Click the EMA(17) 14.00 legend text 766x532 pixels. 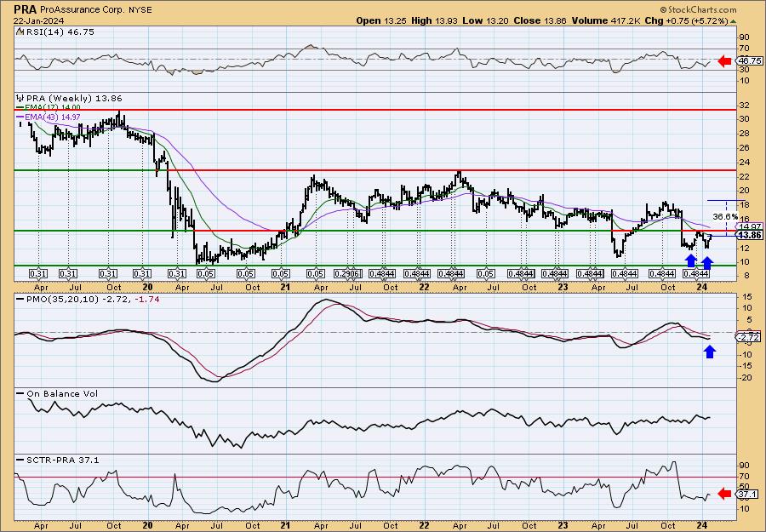pyautogui.click(x=52, y=107)
